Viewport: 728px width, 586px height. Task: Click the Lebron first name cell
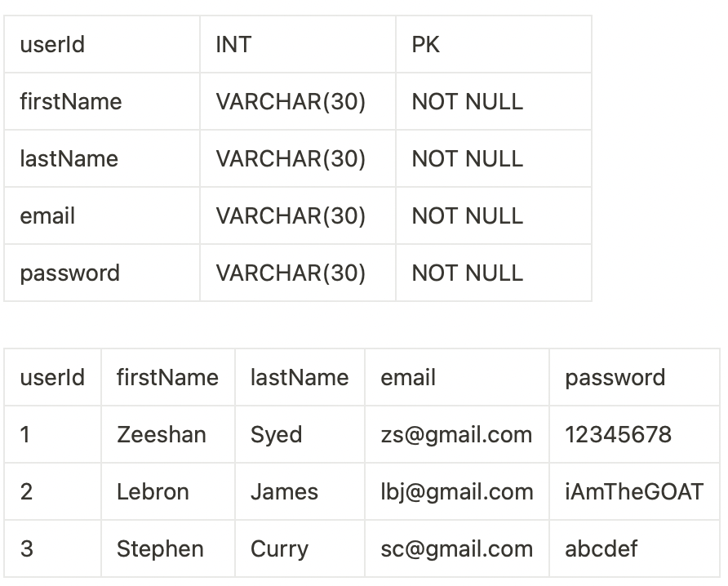pos(153,491)
